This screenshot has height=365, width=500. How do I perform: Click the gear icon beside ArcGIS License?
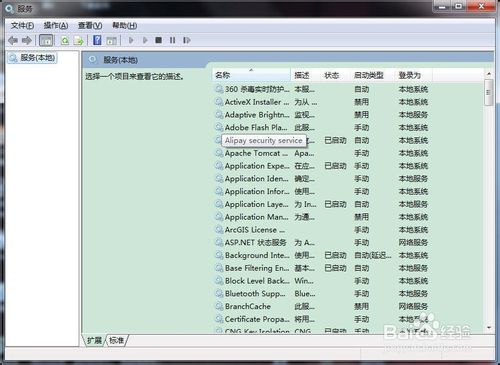219,230
